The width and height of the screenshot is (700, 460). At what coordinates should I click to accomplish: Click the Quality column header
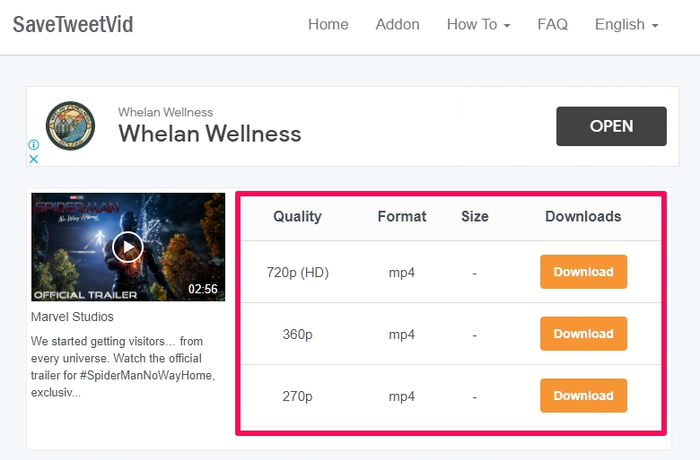coord(297,216)
